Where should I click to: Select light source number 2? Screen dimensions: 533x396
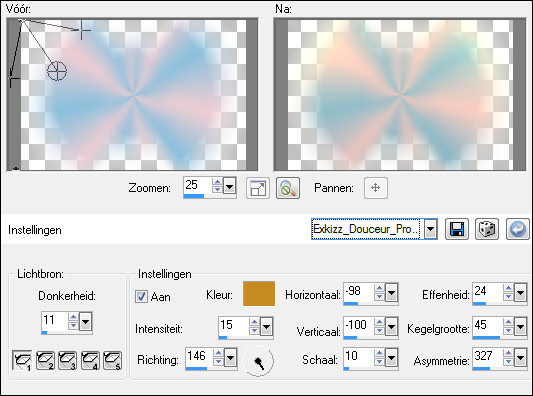pos(45,360)
